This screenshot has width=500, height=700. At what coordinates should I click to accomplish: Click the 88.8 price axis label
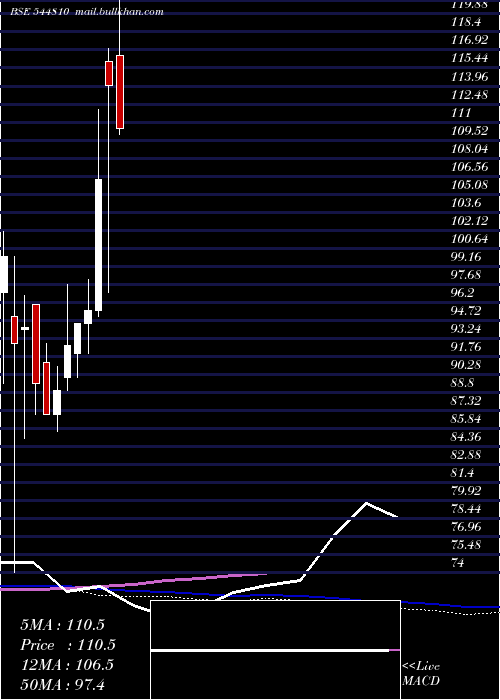click(462, 383)
